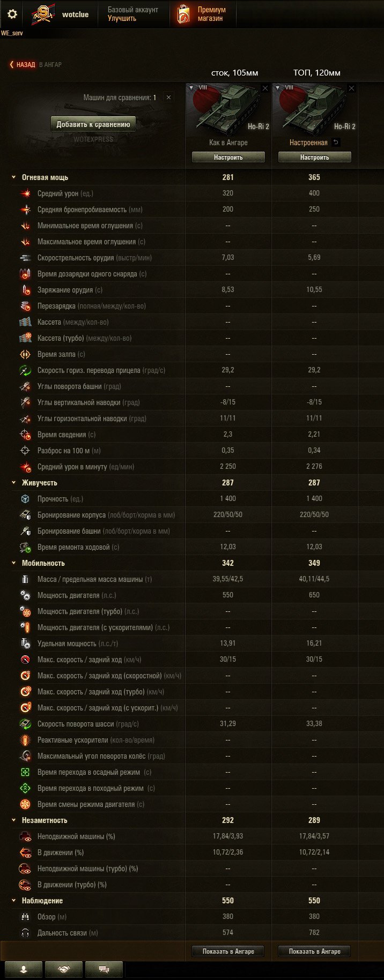
Task: Remove the second Ho-Ri 2 from comparison
Action: [x=351, y=88]
